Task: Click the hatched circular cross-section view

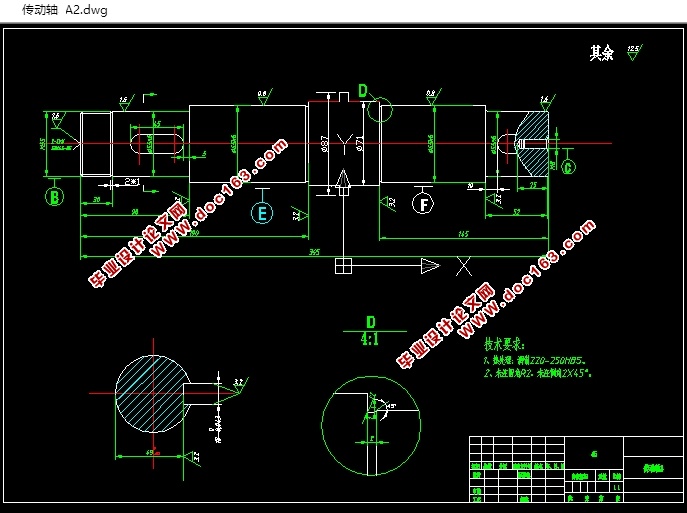Action: pos(153,393)
